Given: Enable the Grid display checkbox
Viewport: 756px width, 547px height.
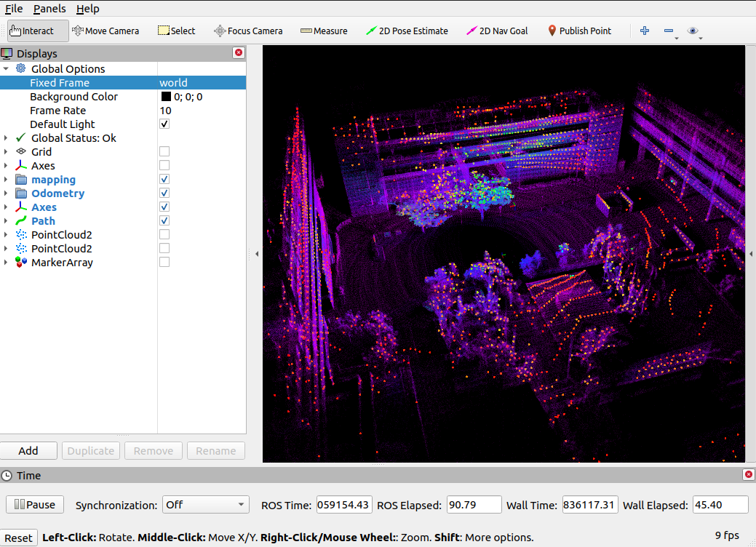Looking at the screenshot, I should tap(164, 151).
